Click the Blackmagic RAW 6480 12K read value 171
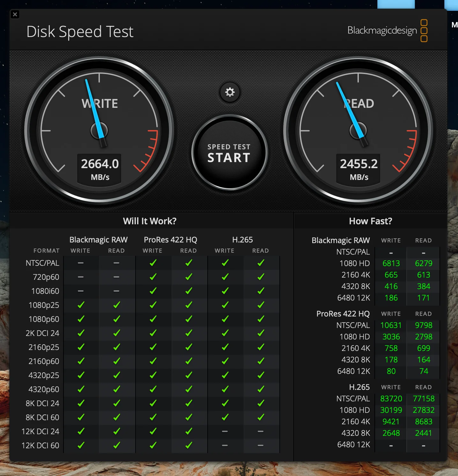Image resolution: width=458 pixels, height=476 pixels. pos(424,298)
